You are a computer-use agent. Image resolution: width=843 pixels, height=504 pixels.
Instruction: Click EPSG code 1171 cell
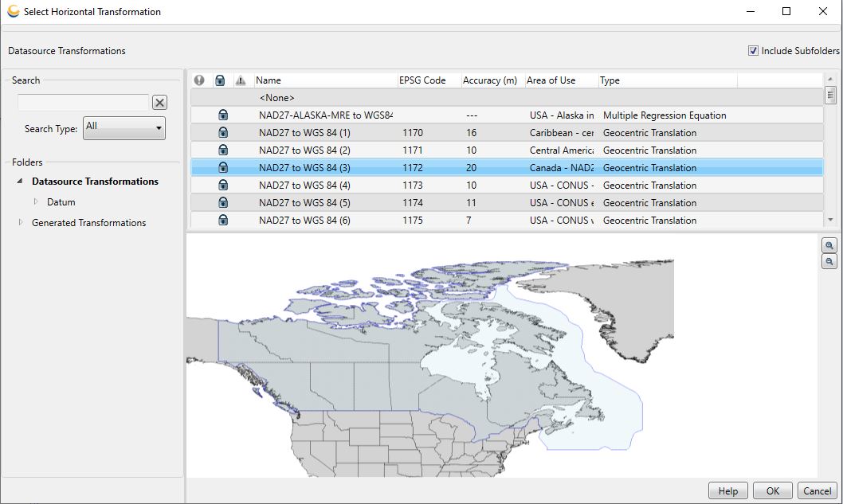point(413,150)
